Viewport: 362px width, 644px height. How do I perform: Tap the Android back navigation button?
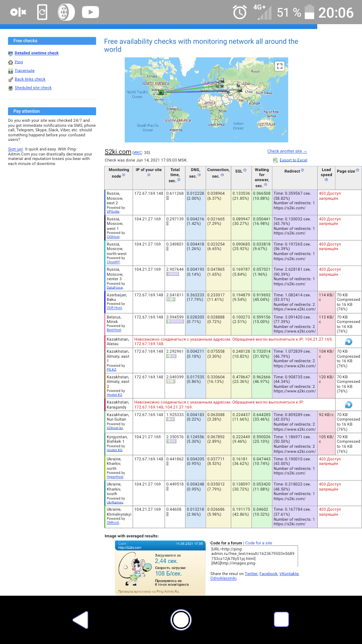81,619
